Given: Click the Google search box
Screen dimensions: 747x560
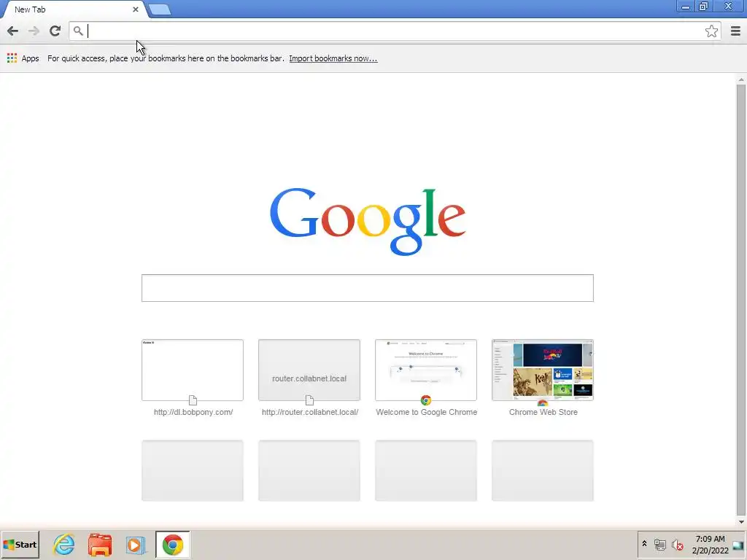Looking at the screenshot, I should [x=368, y=288].
